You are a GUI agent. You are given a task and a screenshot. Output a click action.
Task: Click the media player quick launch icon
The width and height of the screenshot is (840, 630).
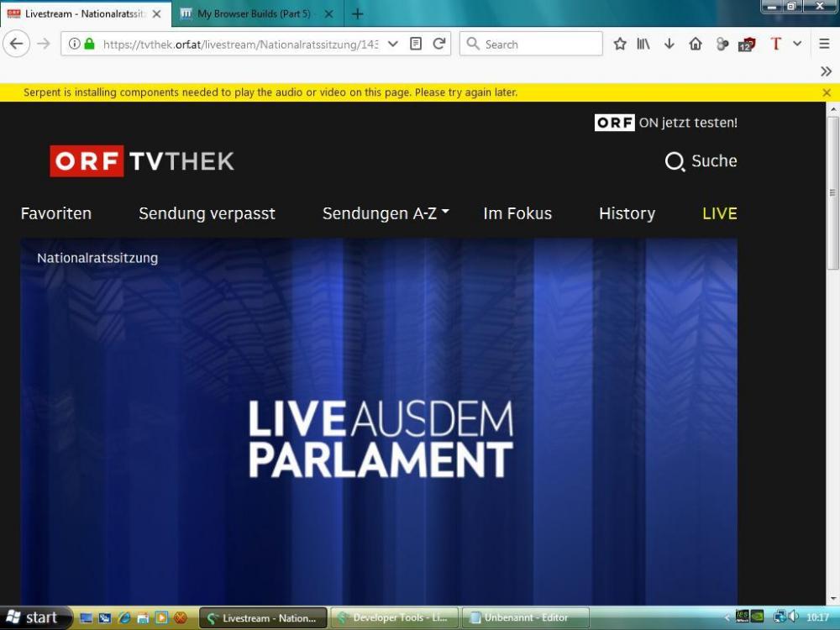click(161, 618)
